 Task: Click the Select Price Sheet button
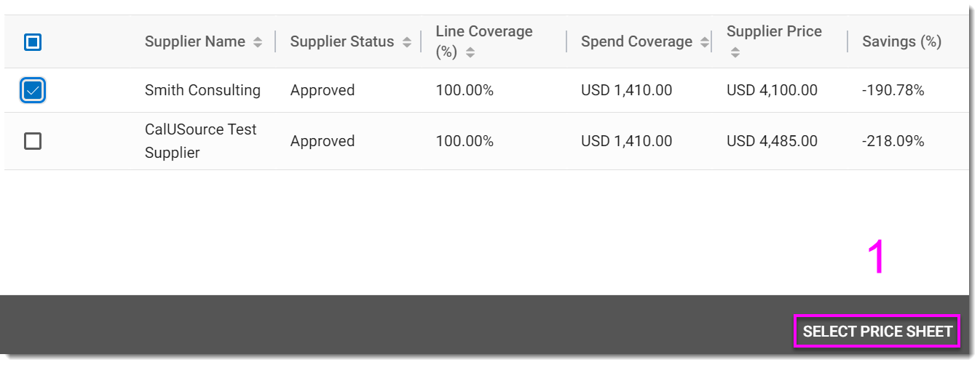877,332
